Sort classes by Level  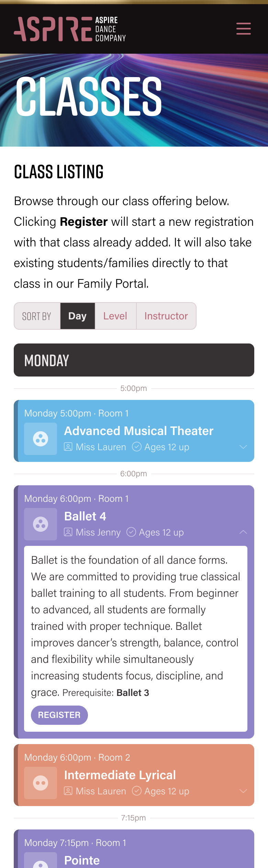[x=115, y=316]
